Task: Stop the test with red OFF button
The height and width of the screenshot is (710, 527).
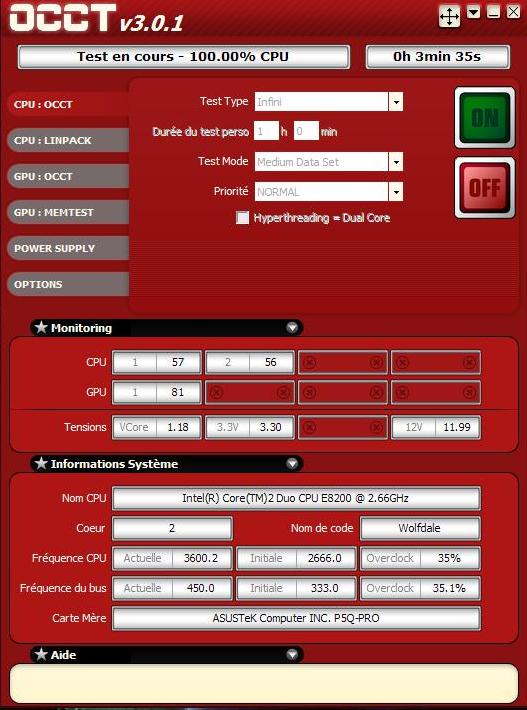Action: tap(485, 188)
